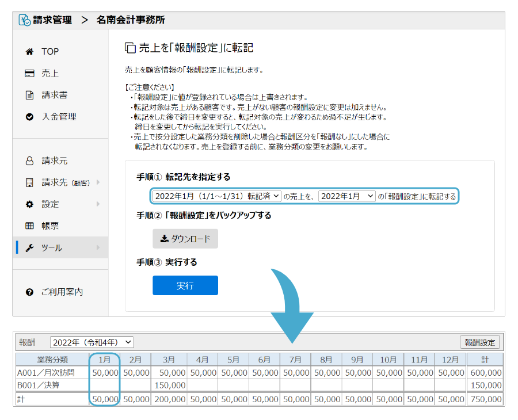
Task: Click the 請求先 building icon
Action: (30, 182)
